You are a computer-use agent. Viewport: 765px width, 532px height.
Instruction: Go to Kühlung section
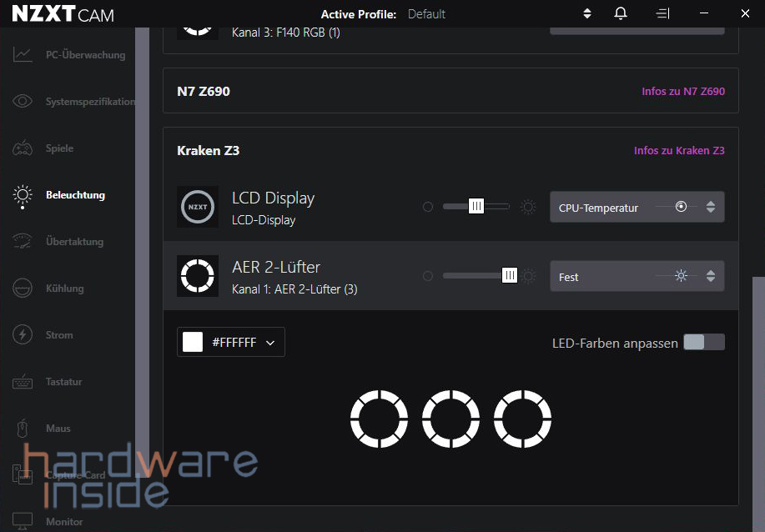pos(65,289)
